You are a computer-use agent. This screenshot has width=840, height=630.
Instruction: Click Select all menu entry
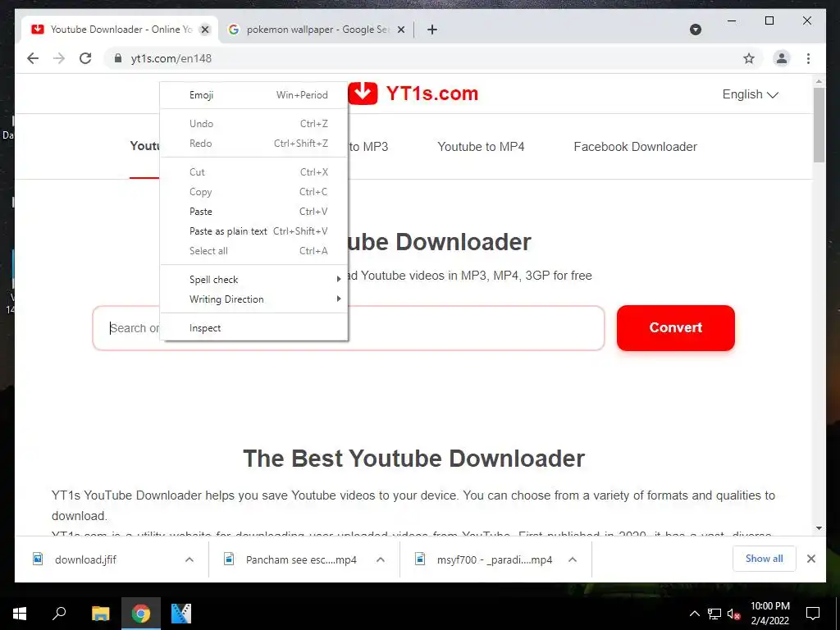254,251
